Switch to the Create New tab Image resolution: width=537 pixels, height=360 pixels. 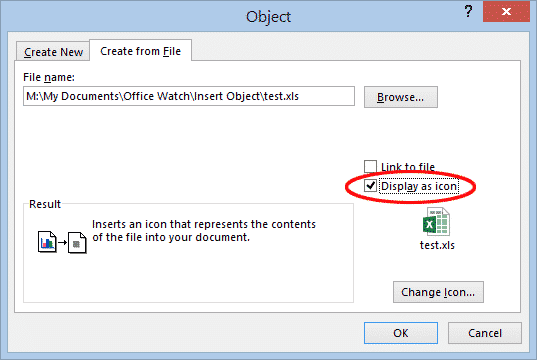pos(53,52)
